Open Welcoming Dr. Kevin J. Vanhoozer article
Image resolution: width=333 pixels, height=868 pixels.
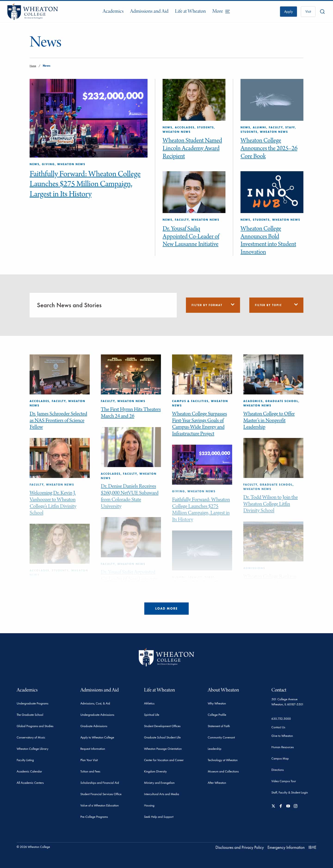[53, 503]
